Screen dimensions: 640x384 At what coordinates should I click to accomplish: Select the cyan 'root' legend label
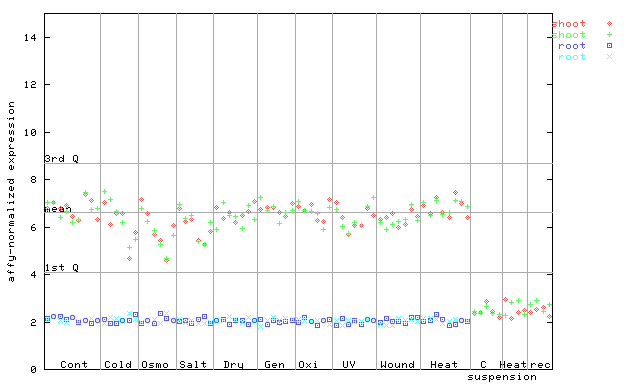point(572,57)
